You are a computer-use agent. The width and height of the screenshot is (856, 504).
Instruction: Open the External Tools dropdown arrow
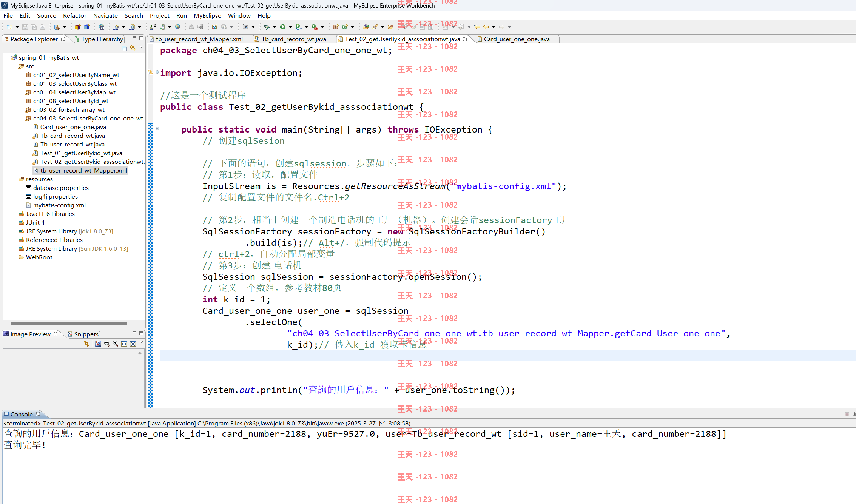322,27
